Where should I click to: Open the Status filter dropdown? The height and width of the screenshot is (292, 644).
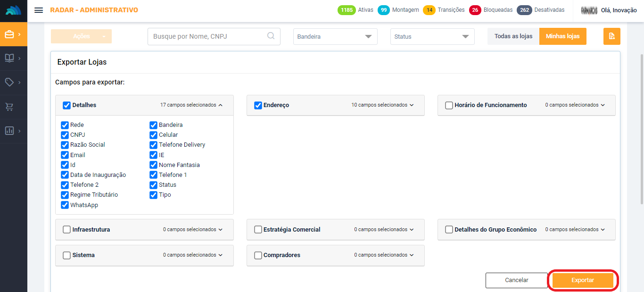coord(432,36)
